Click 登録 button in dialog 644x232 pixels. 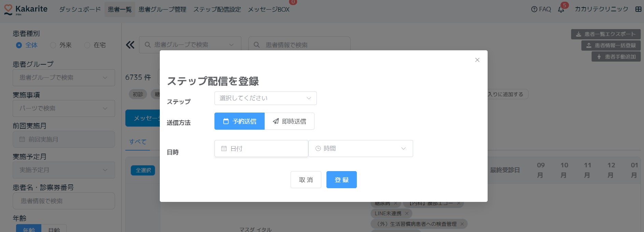pos(341,180)
